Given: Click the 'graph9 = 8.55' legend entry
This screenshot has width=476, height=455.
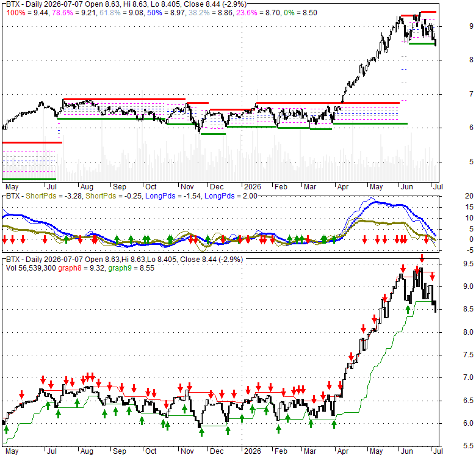Looking at the screenshot, I should click(131, 268).
